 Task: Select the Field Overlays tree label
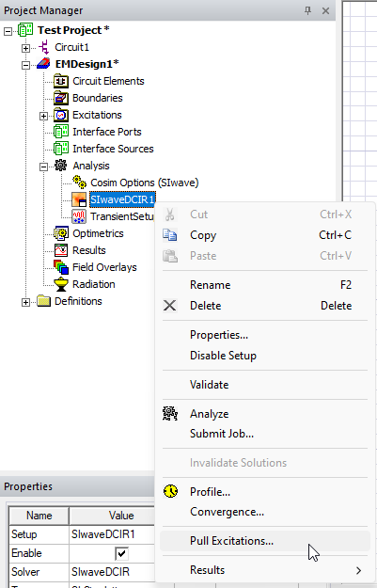pos(104,267)
